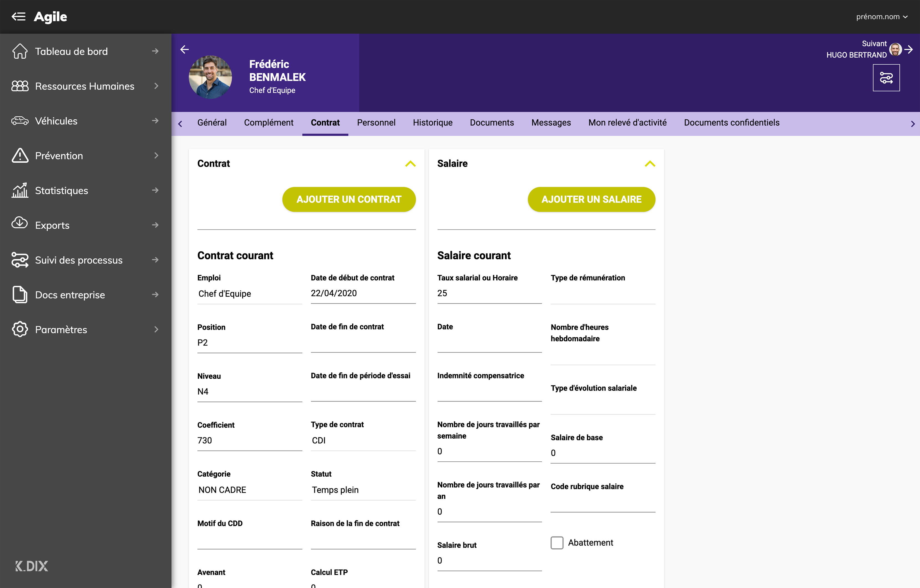Collapse the Contrat panel chevron
Viewport: 920px width, 588px height.
coord(410,164)
